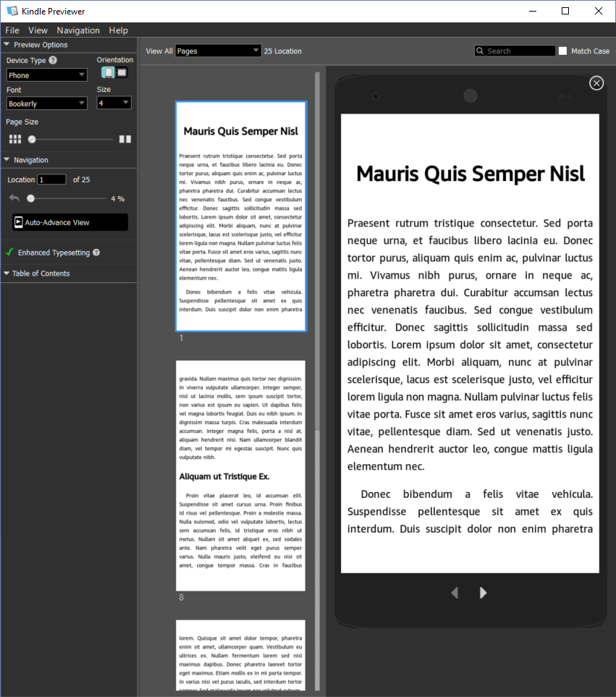Open the File menu
Viewport: 616px width, 697px height.
point(12,30)
